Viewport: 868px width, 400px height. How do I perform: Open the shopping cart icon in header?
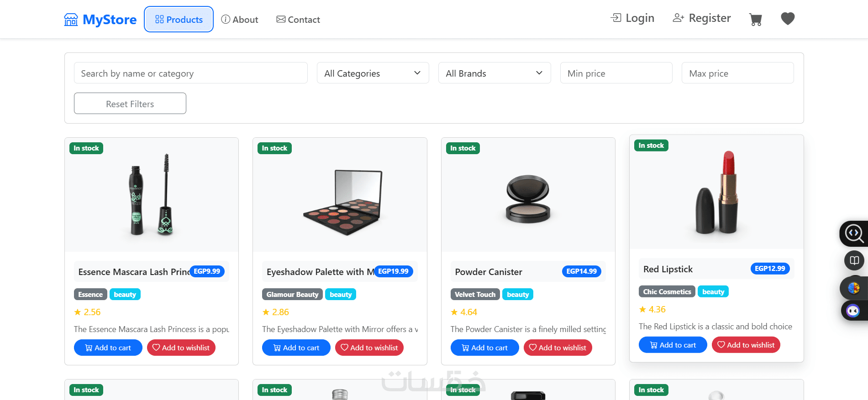(x=756, y=19)
